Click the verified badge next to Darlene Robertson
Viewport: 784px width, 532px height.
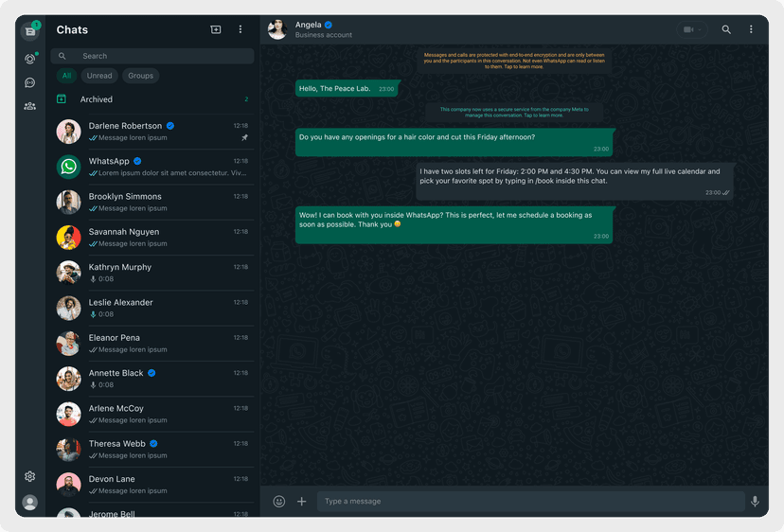pyautogui.click(x=170, y=126)
